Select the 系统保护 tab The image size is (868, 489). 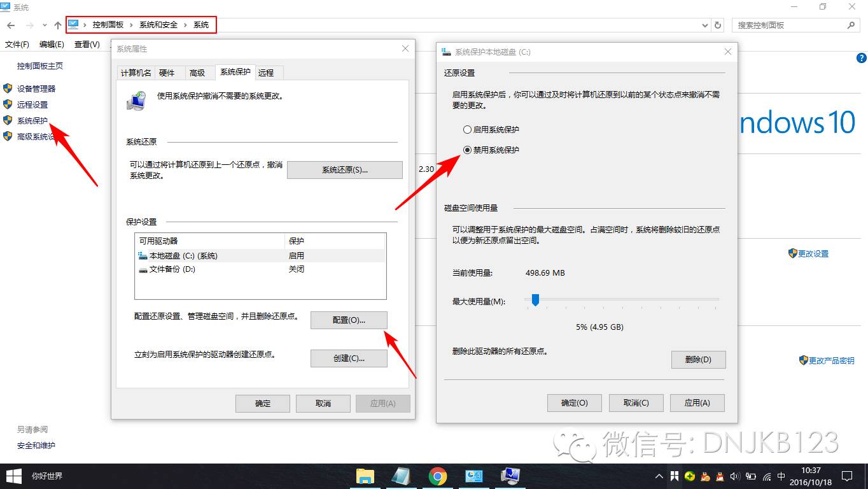click(235, 72)
